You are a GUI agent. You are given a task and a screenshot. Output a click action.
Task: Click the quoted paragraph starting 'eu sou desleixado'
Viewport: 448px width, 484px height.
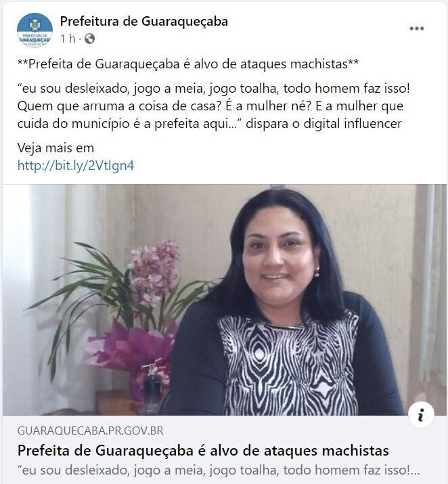coord(213,106)
